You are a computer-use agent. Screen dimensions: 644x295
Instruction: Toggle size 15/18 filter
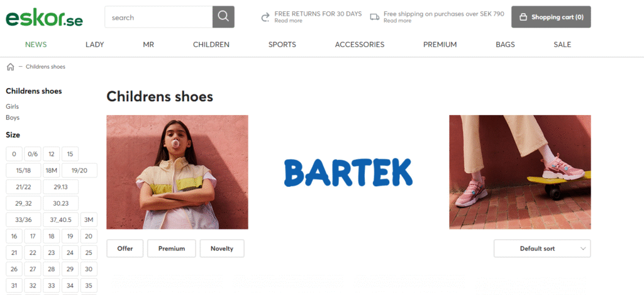[x=23, y=170]
